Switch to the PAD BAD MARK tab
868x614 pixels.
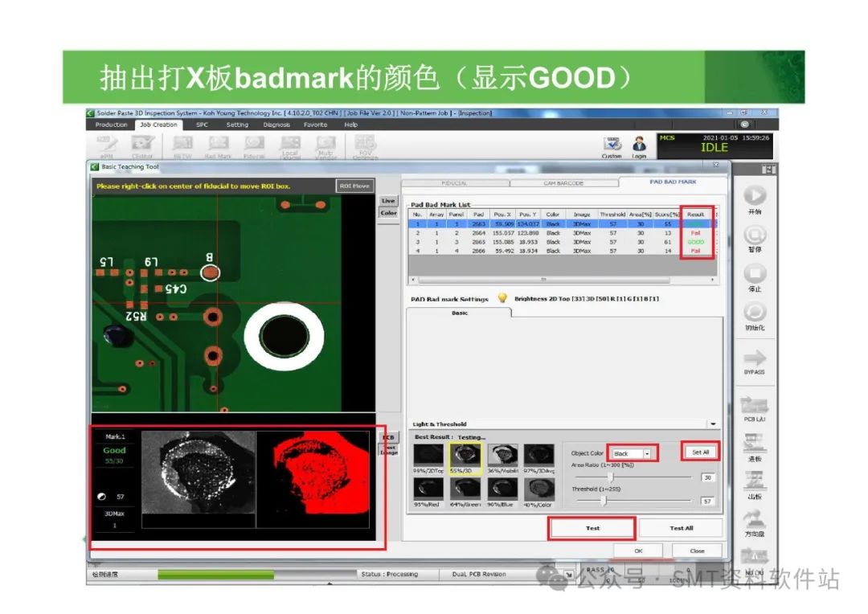(x=674, y=182)
